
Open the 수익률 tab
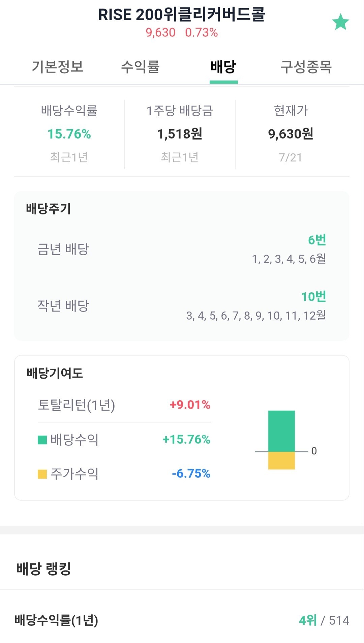point(140,67)
